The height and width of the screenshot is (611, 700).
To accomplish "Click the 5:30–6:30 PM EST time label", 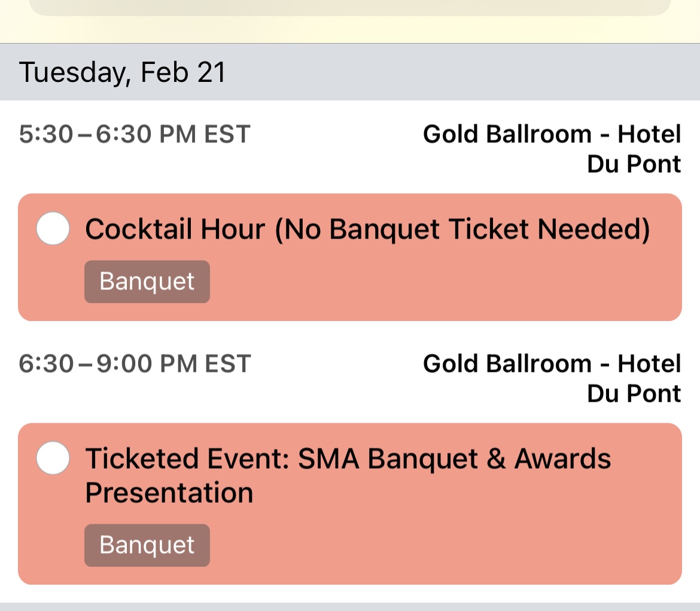I will pyautogui.click(x=135, y=135).
